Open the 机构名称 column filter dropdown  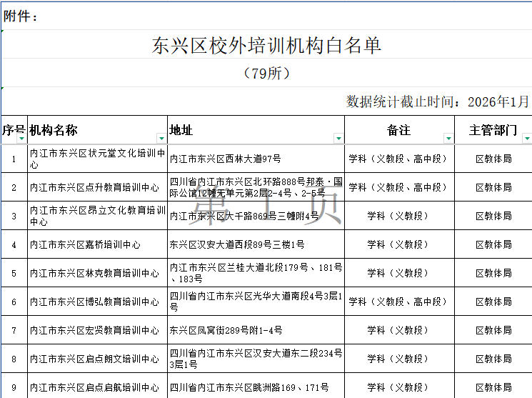tap(161, 138)
